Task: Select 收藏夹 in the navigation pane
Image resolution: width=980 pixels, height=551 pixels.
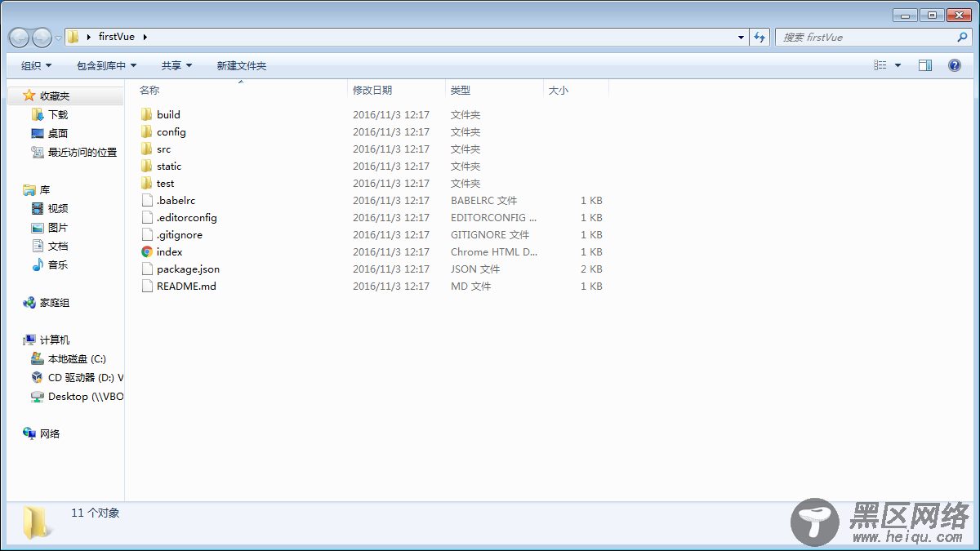Action: [55, 96]
